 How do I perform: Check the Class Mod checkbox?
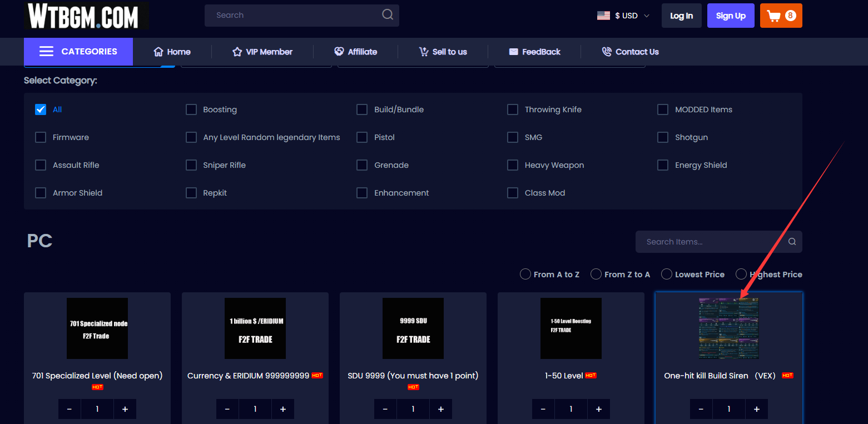coord(513,193)
